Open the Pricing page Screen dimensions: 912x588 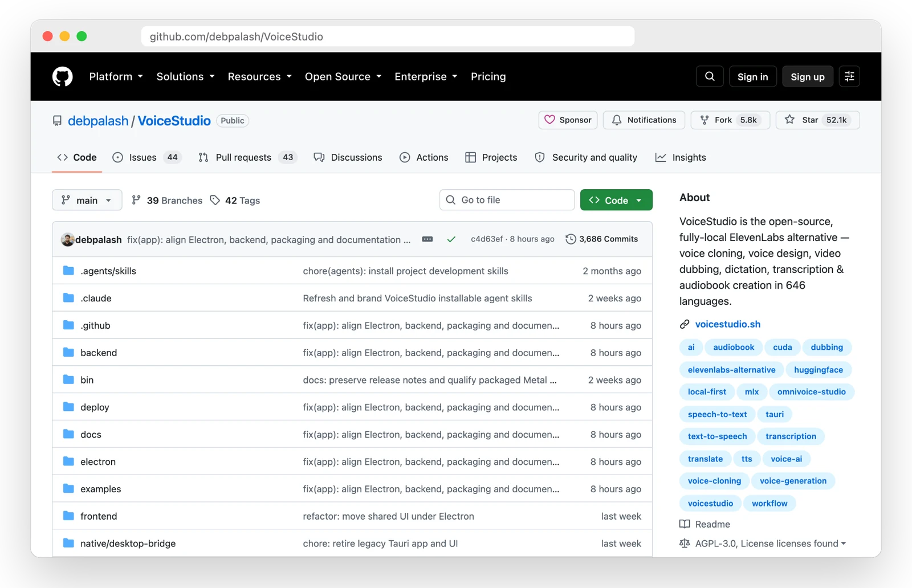(x=488, y=76)
